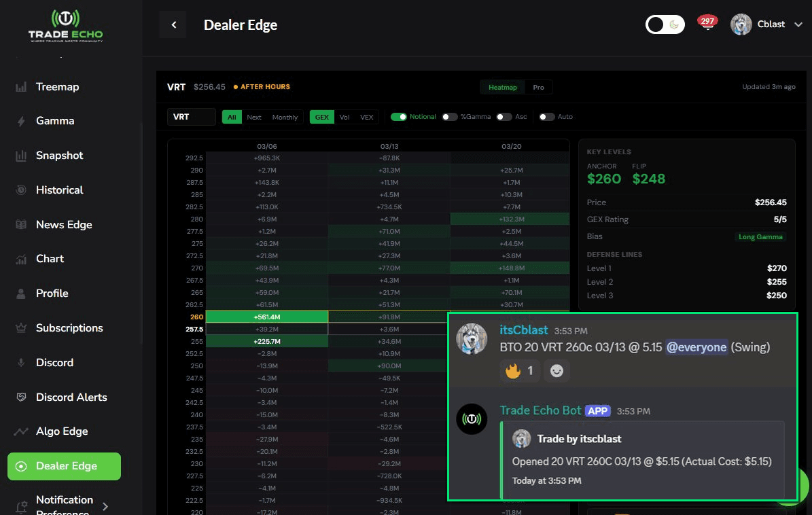Click itsCblast's husky avatar in chat

click(472, 339)
